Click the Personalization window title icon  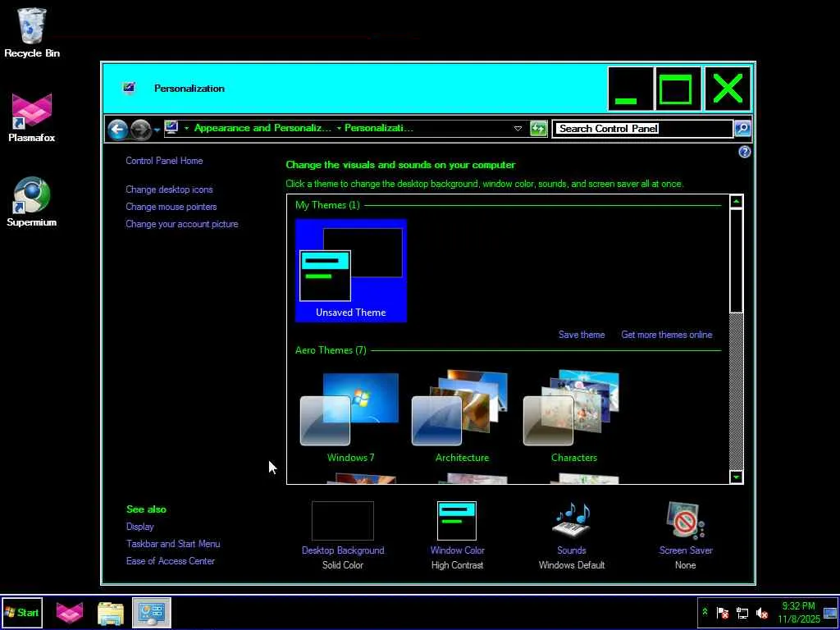point(129,88)
